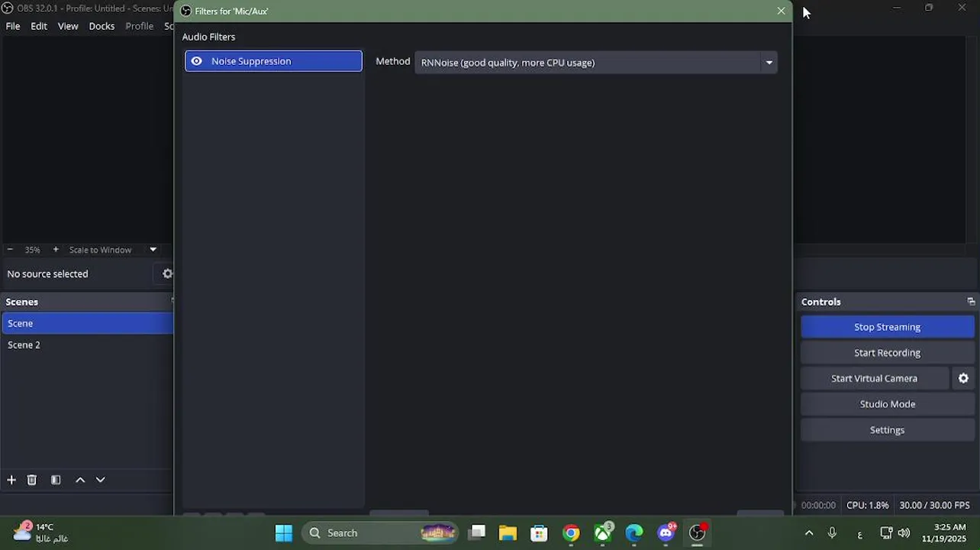Remove selected scene with trash icon
The image size is (980, 550).
coord(32,480)
